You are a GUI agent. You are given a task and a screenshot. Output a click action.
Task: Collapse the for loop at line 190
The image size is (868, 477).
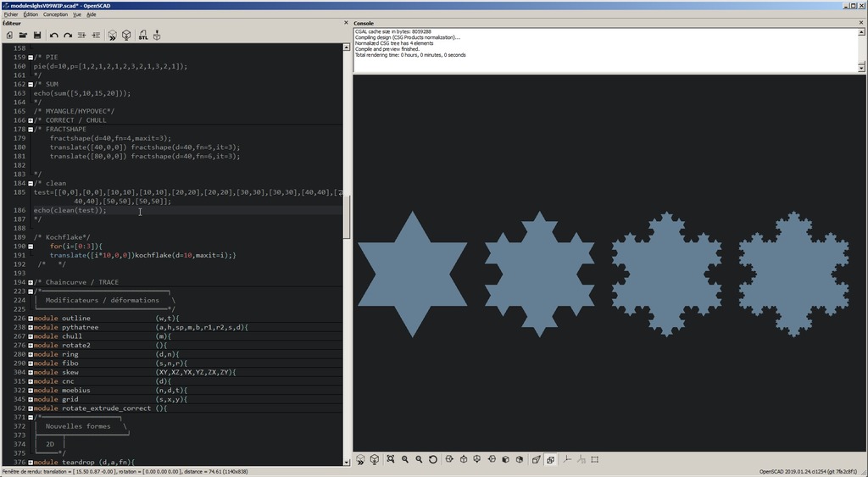(x=31, y=247)
